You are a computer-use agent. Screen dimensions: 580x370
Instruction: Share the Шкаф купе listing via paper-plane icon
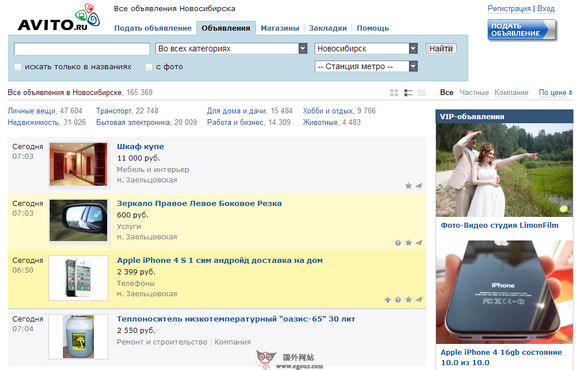[x=419, y=186]
